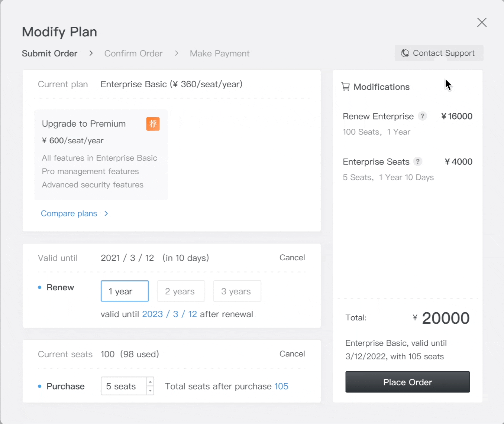The image size is (504, 424).
Task: Click the Place Order button
Action: click(408, 382)
